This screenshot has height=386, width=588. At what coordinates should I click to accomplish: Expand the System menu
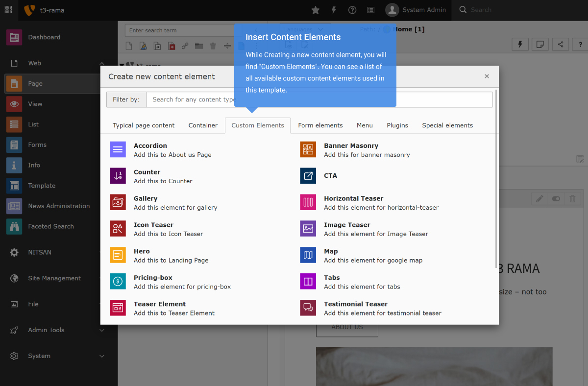pyautogui.click(x=40, y=356)
